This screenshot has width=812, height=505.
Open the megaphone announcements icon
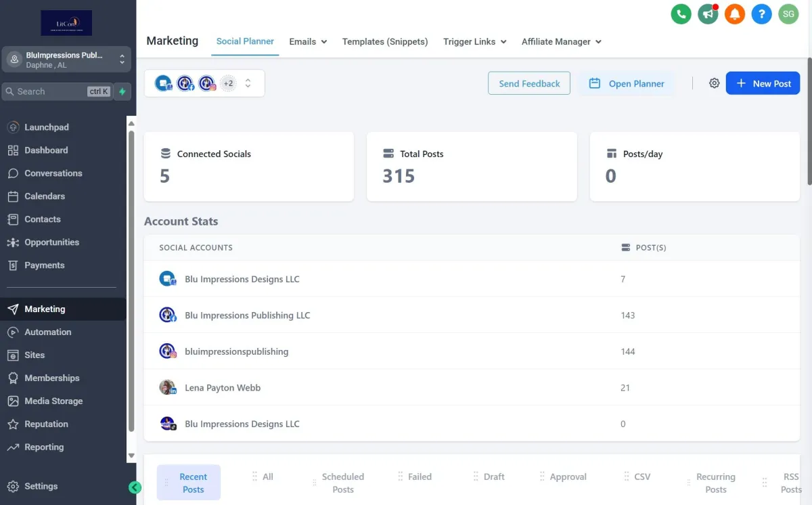[x=708, y=14]
